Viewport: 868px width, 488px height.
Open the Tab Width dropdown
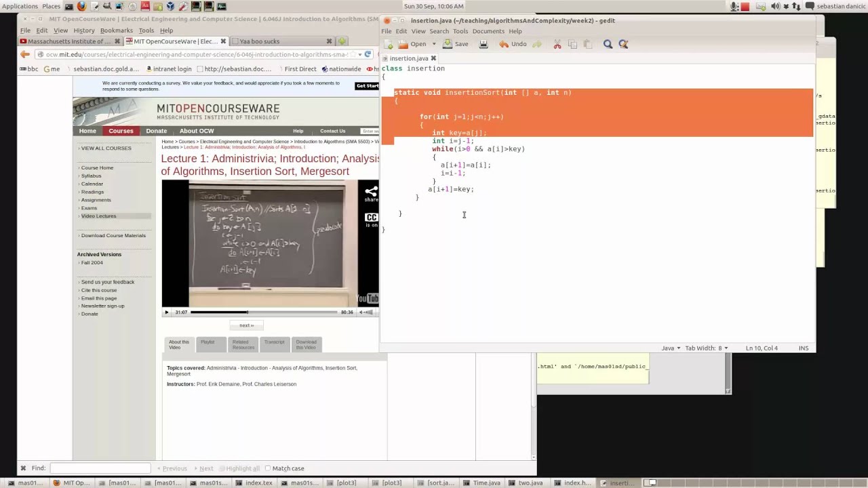pyautogui.click(x=707, y=348)
